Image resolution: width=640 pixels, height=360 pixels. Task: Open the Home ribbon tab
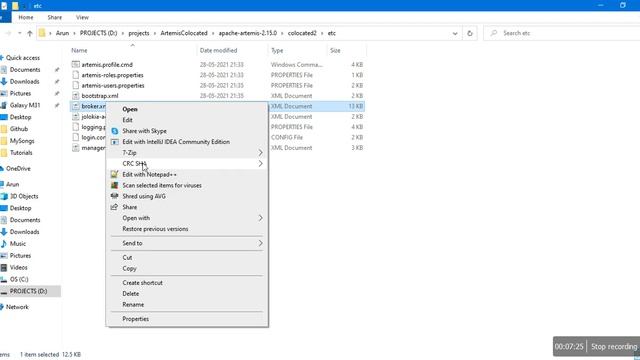point(26,17)
